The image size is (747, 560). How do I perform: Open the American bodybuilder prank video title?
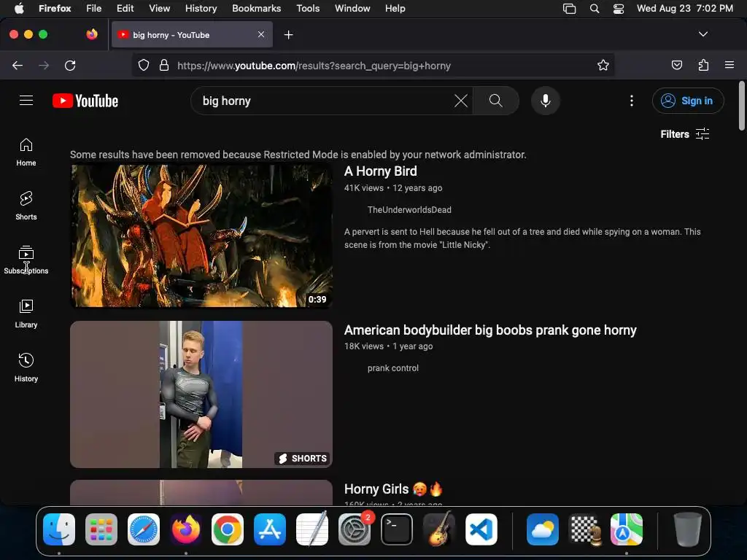click(490, 330)
